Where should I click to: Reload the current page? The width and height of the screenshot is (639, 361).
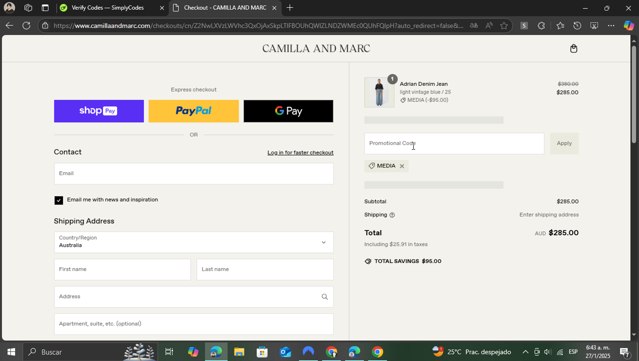click(26, 26)
